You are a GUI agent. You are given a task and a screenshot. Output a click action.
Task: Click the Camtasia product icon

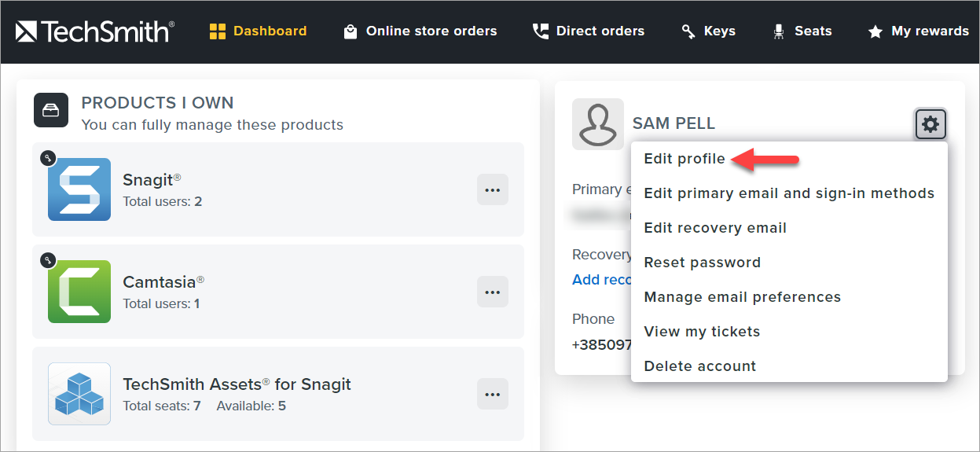[x=79, y=292]
